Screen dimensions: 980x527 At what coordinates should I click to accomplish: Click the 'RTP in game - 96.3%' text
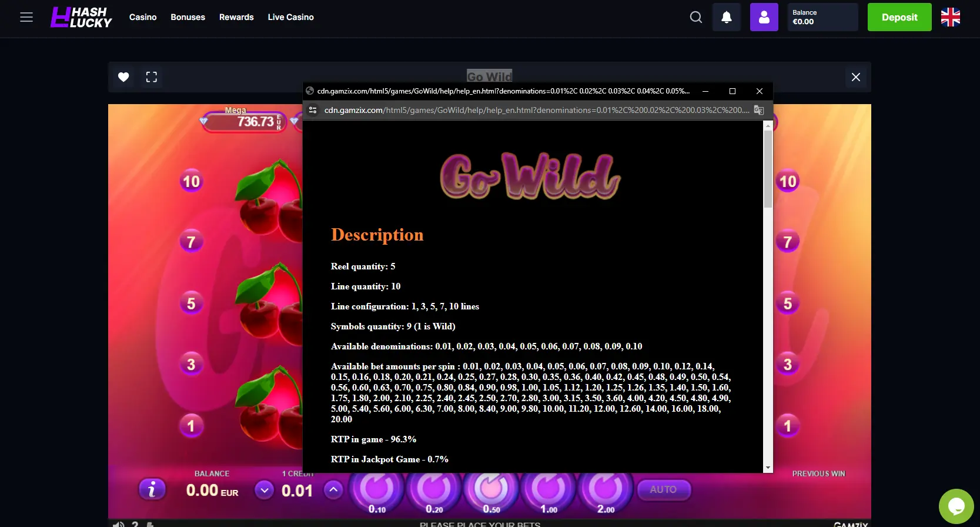(374, 439)
